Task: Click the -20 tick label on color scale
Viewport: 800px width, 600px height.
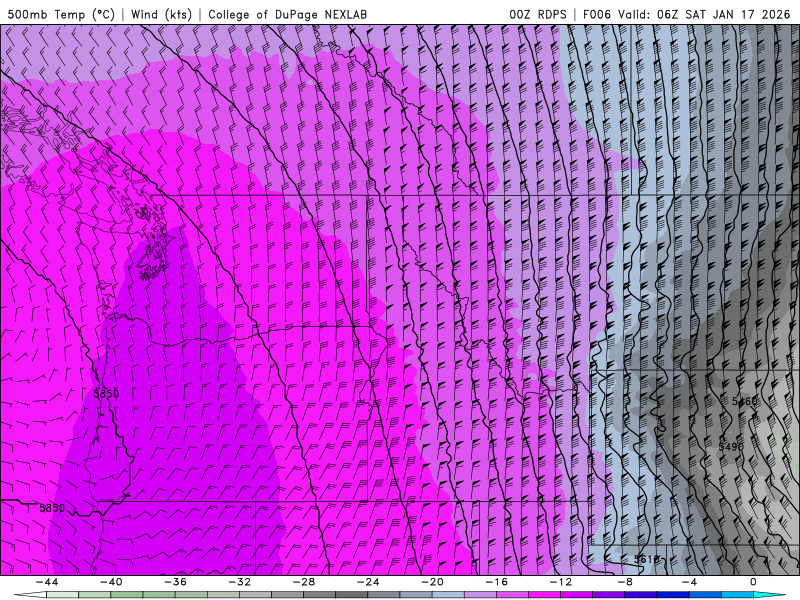Action: pyautogui.click(x=433, y=582)
